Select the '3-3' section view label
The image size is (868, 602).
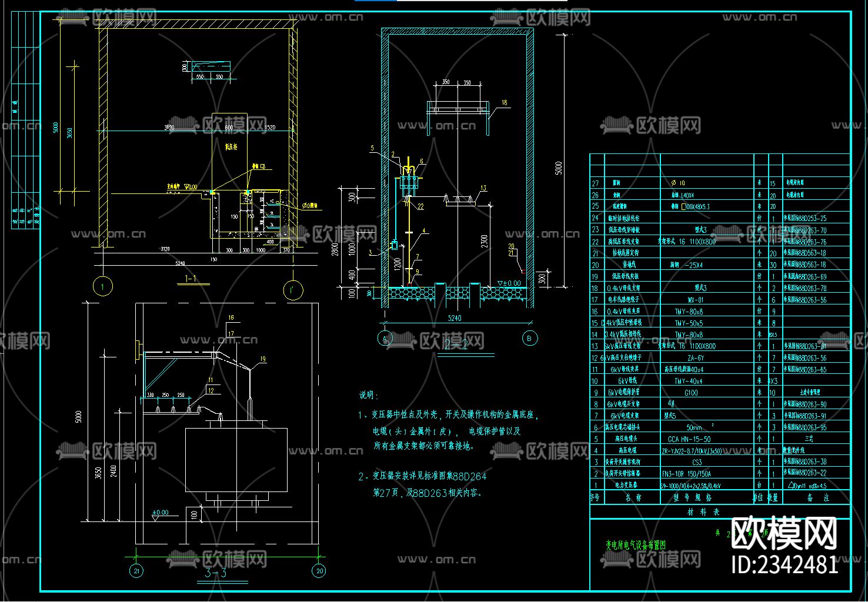coord(215,573)
